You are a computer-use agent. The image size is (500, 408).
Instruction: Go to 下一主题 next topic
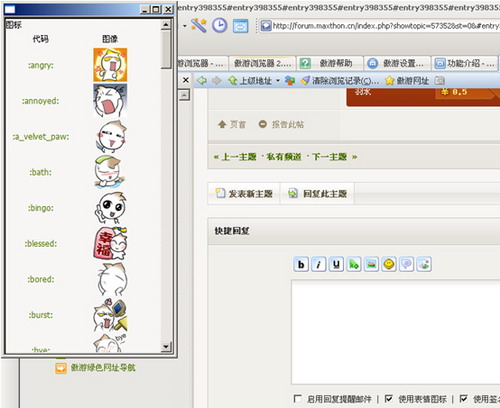coord(329,157)
